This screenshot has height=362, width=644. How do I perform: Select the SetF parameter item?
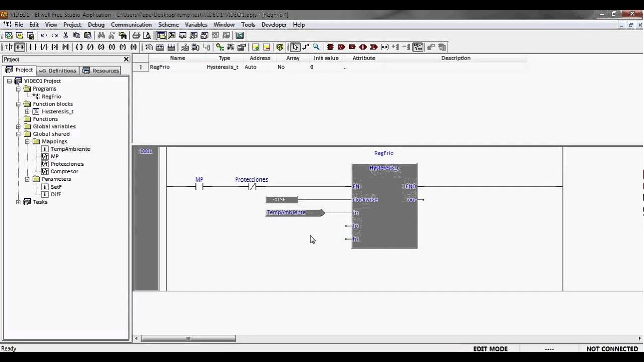pyautogui.click(x=56, y=187)
